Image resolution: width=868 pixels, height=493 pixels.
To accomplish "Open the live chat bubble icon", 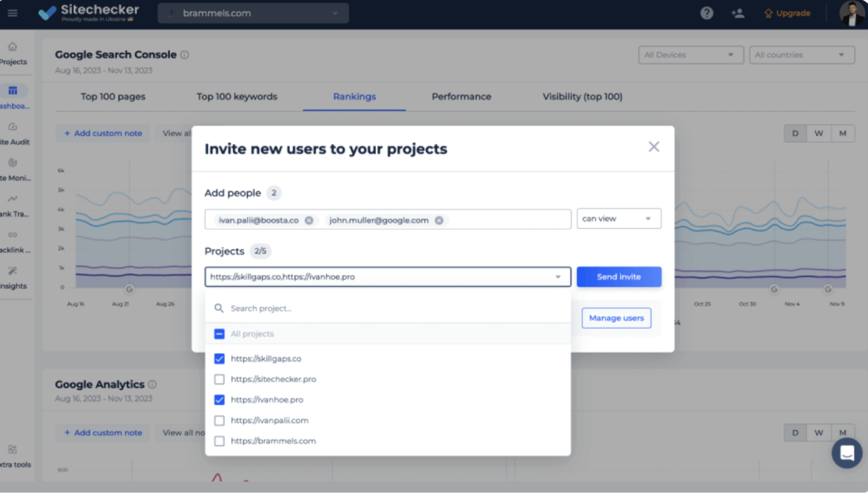I will (x=847, y=453).
